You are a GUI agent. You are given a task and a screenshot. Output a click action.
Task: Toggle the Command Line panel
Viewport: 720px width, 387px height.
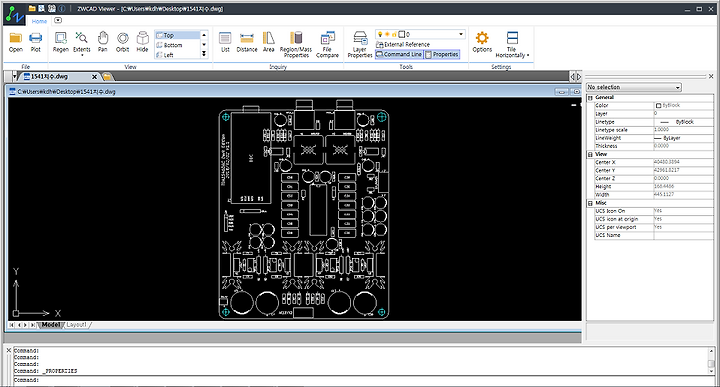[399, 54]
